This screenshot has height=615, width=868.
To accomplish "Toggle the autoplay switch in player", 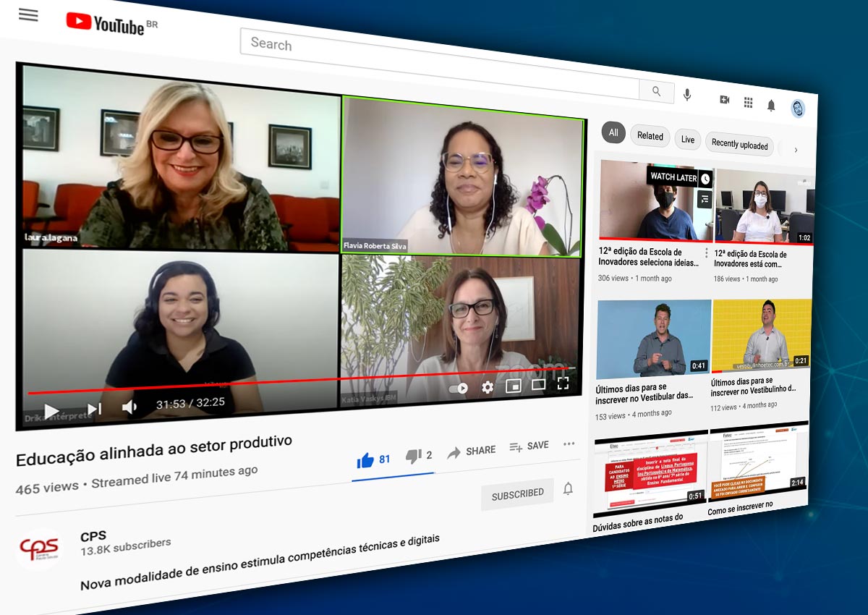I will coord(459,389).
